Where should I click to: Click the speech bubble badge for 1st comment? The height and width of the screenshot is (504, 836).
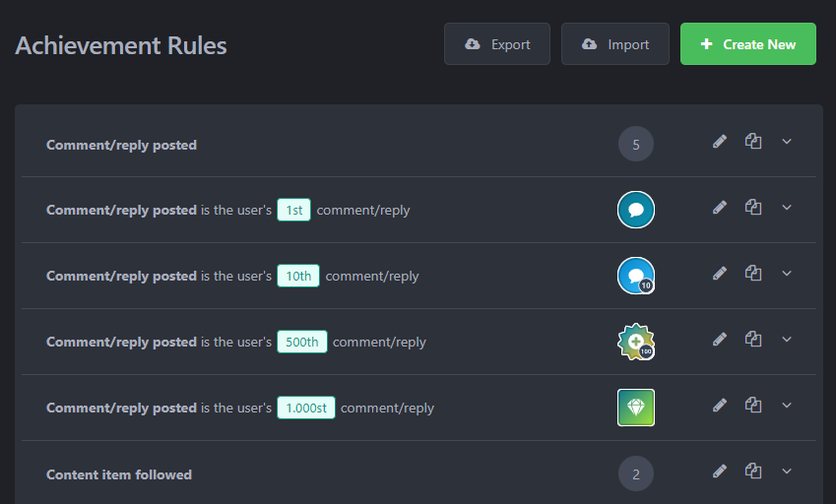pos(636,210)
